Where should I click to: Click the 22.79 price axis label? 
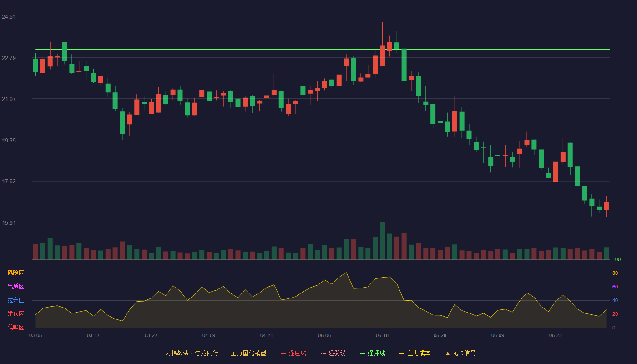pos(9,58)
